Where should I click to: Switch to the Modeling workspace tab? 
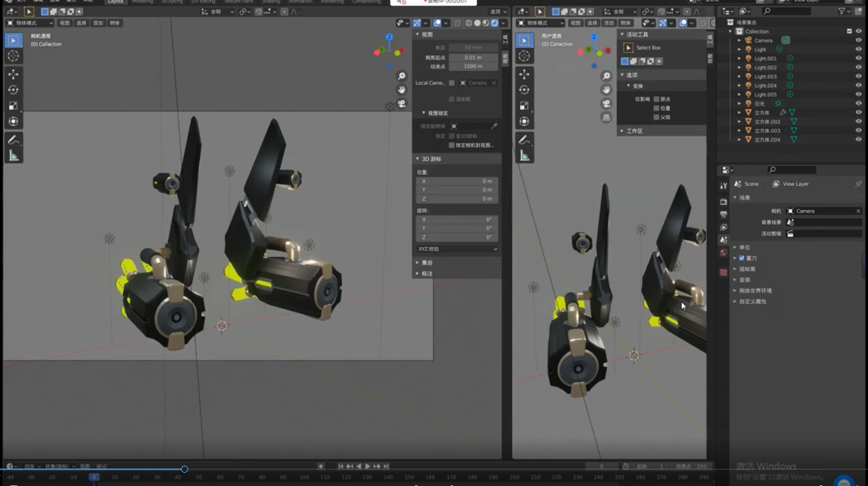143,2
